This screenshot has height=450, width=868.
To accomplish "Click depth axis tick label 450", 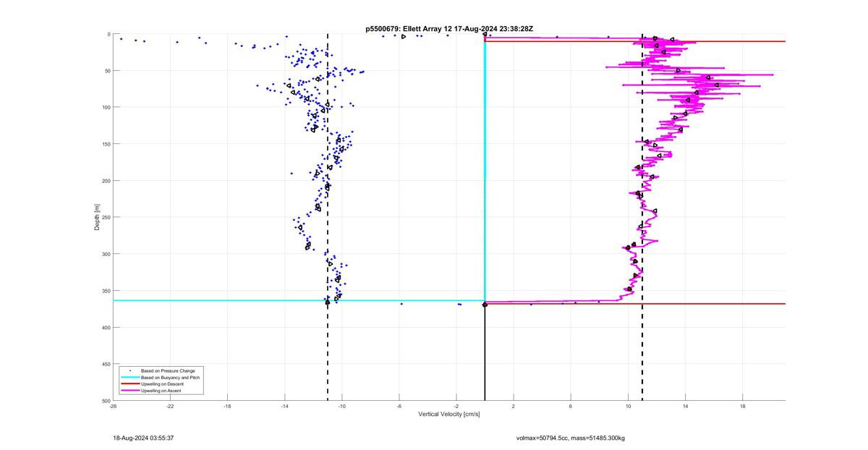I will coord(106,364).
